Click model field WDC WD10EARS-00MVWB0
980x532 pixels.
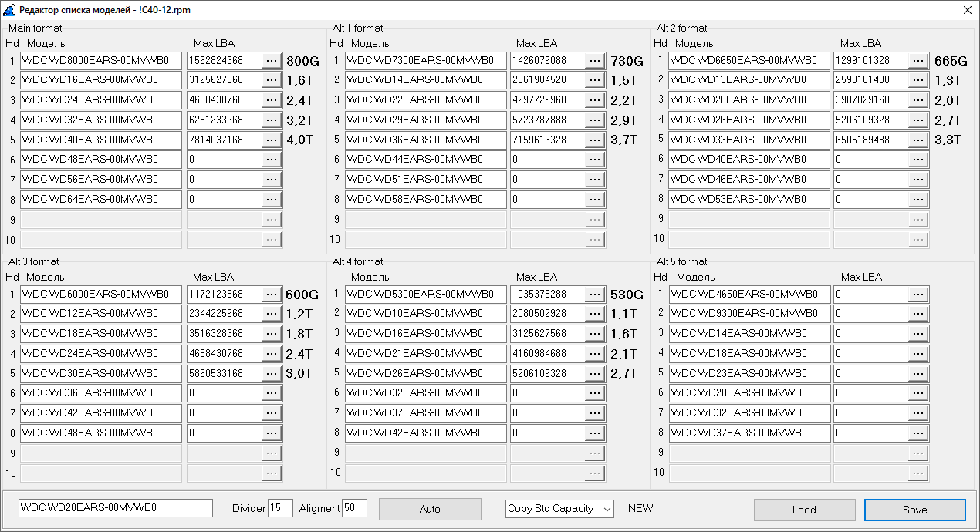426,315
